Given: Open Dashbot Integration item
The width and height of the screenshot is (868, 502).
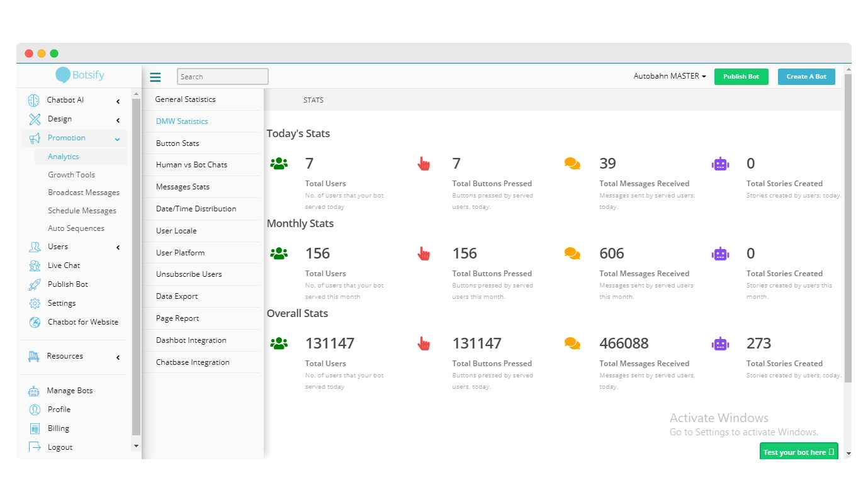Looking at the screenshot, I should 191,340.
